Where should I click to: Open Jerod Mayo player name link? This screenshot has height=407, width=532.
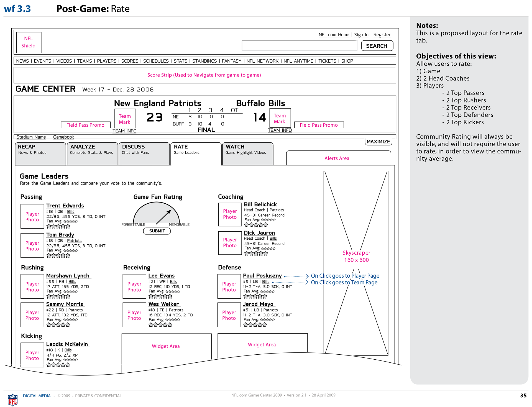[258, 304]
